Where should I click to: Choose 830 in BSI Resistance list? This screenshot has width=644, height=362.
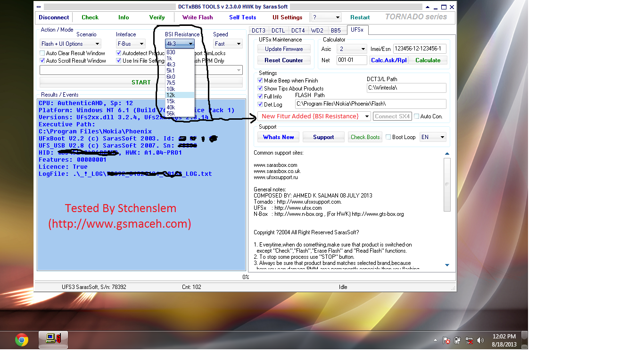tap(180, 52)
